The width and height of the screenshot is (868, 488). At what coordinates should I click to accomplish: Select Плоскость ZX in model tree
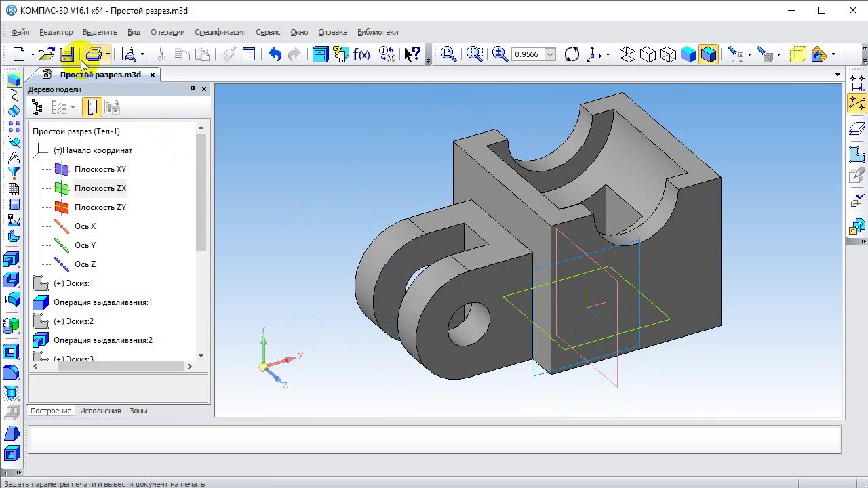tap(100, 188)
